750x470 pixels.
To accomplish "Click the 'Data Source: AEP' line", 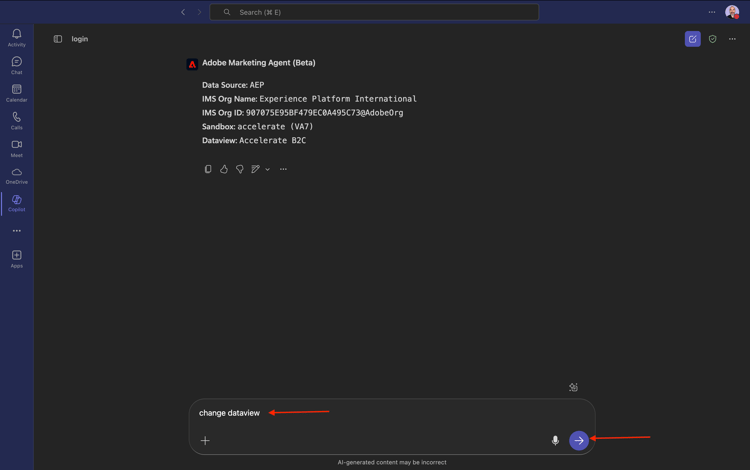I will 233,85.
